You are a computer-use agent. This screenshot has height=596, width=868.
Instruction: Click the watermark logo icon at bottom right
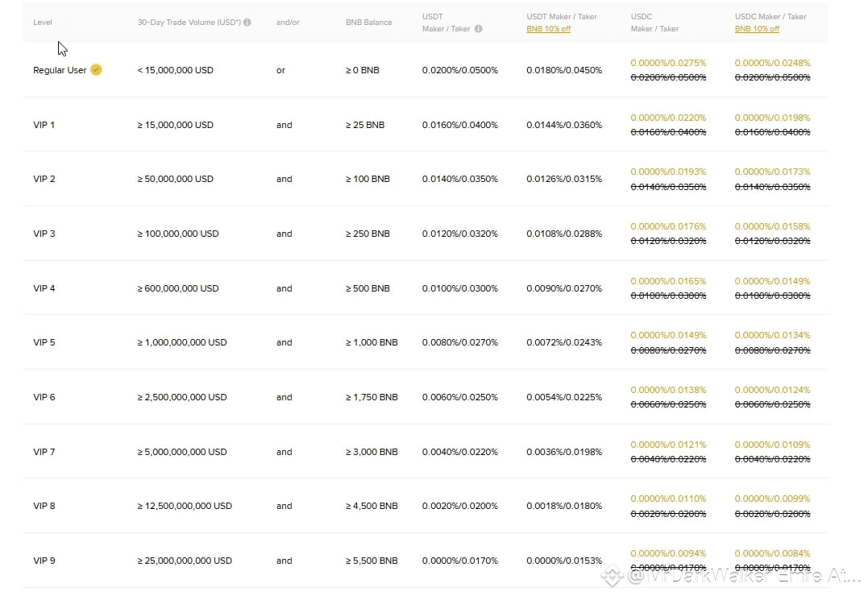[x=613, y=577]
